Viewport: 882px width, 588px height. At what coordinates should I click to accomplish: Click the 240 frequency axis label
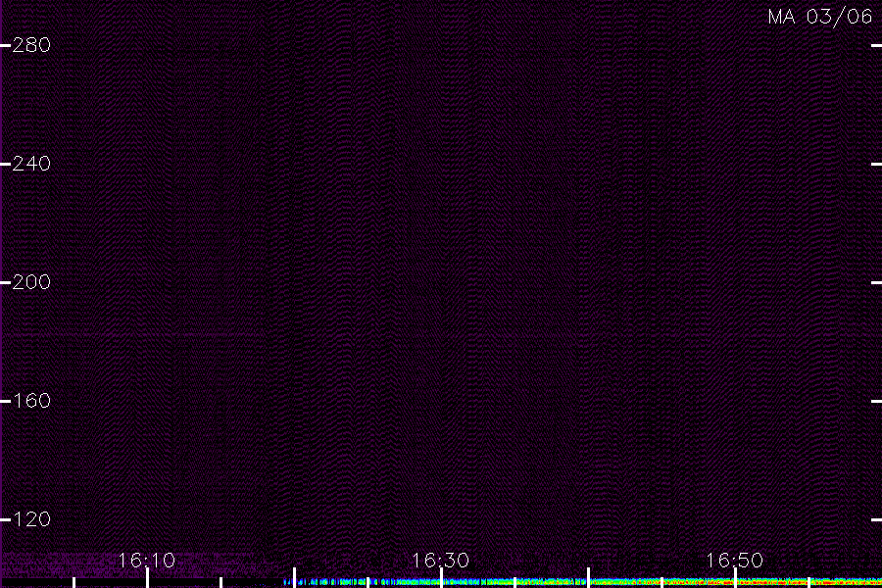31,164
